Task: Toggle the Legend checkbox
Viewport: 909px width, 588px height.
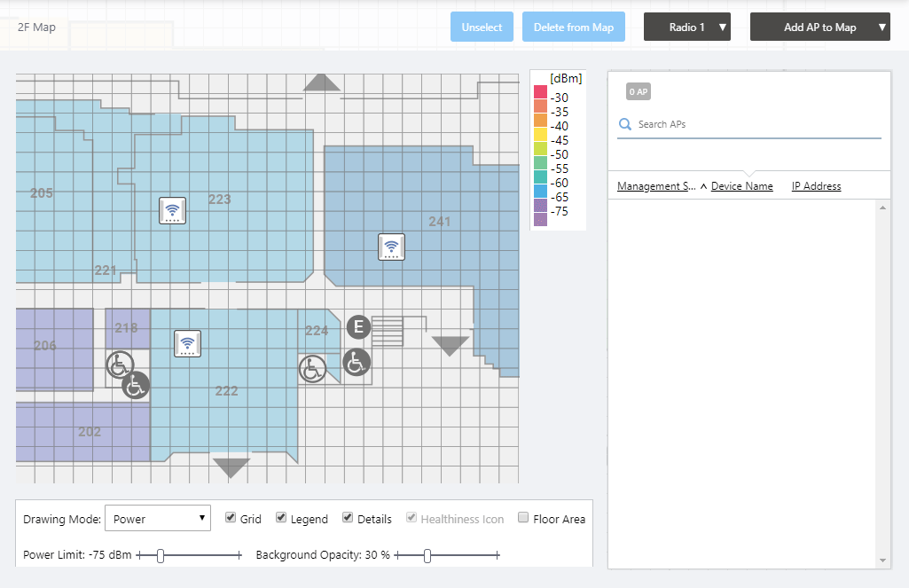Action: (280, 517)
